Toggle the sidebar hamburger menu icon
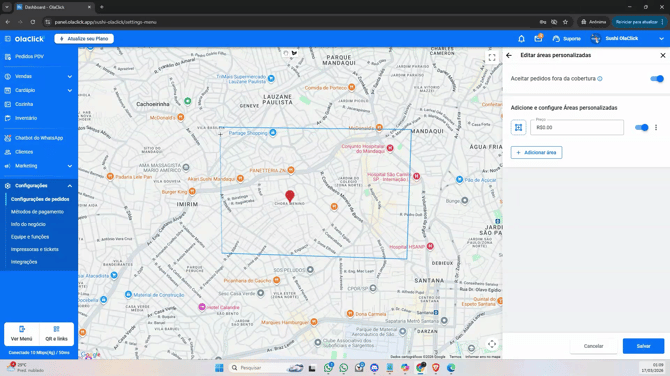Viewport: 670px width, 376px height. (7, 38)
